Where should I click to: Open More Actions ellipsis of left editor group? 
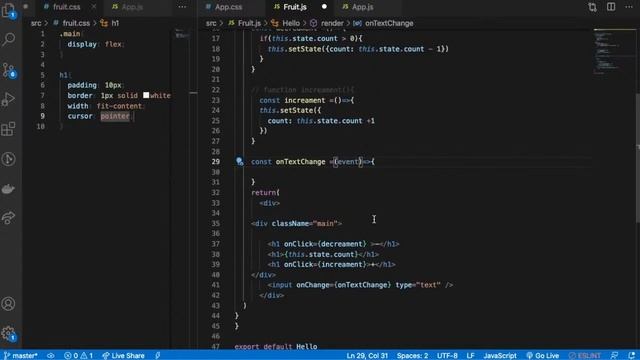pos(182,7)
